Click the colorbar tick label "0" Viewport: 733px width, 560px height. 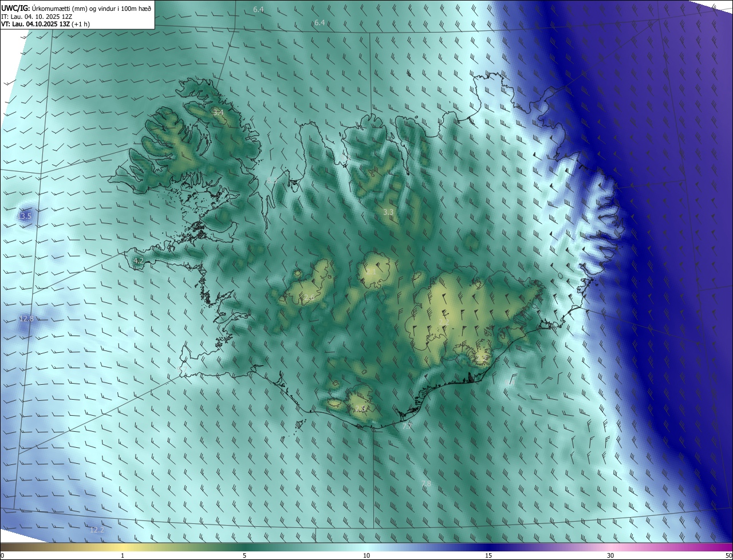pyautogui.click(x=2, y=556)
